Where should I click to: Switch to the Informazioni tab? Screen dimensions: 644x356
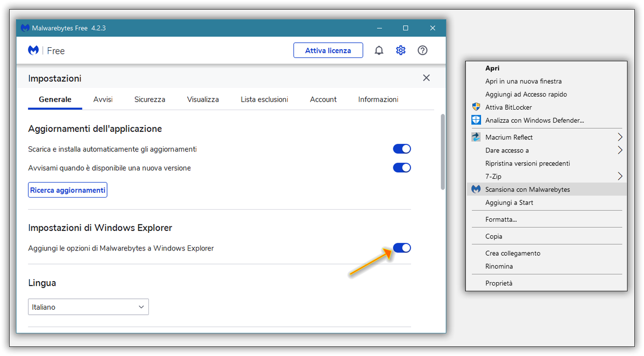pos(378,100)
